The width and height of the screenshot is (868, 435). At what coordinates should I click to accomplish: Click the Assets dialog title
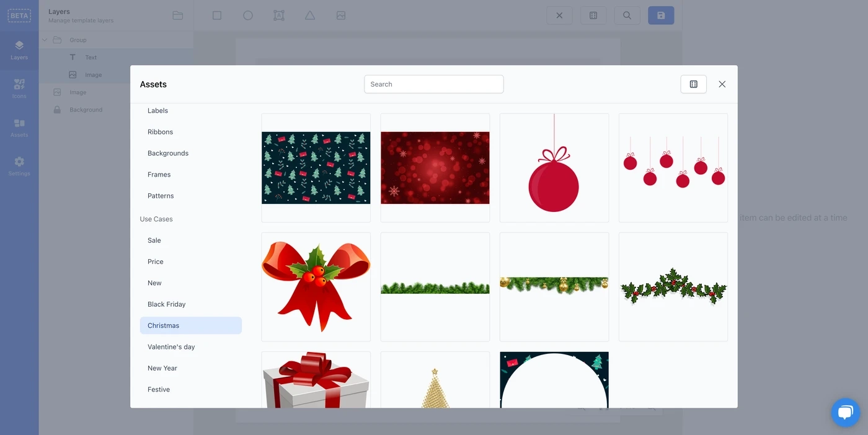pos(153,84)
